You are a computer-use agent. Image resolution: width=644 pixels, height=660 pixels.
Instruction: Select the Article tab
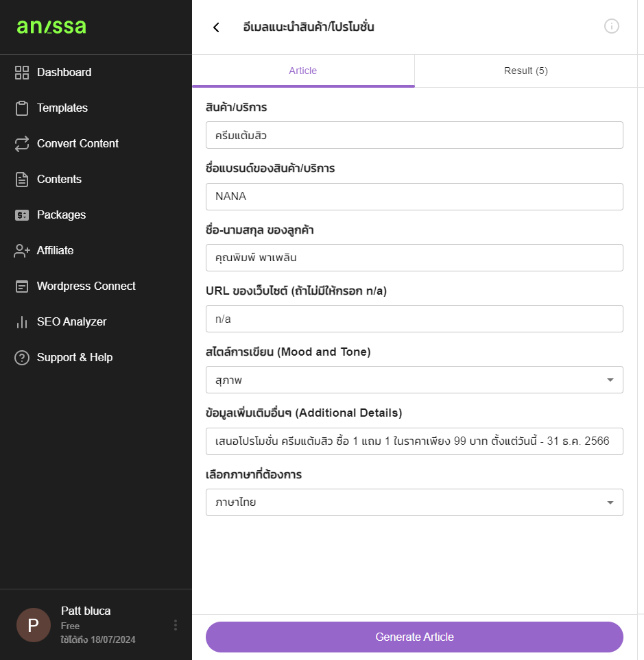point(303,71)
